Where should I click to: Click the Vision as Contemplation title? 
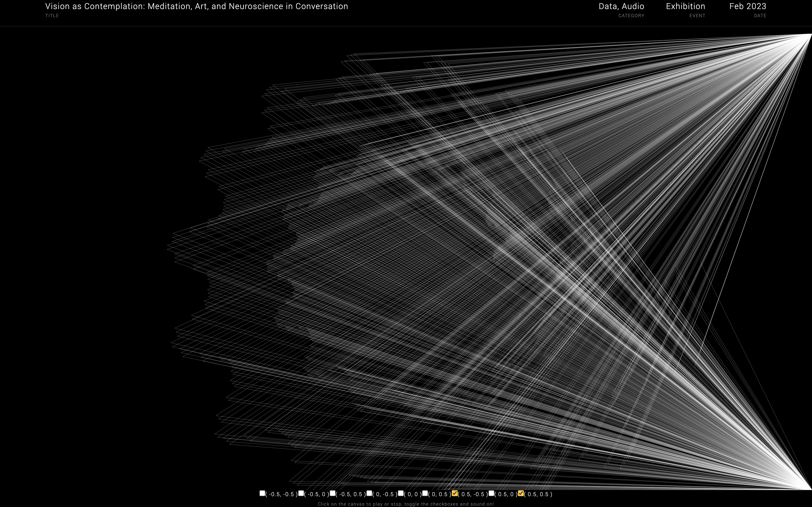[x=196, y=6]
